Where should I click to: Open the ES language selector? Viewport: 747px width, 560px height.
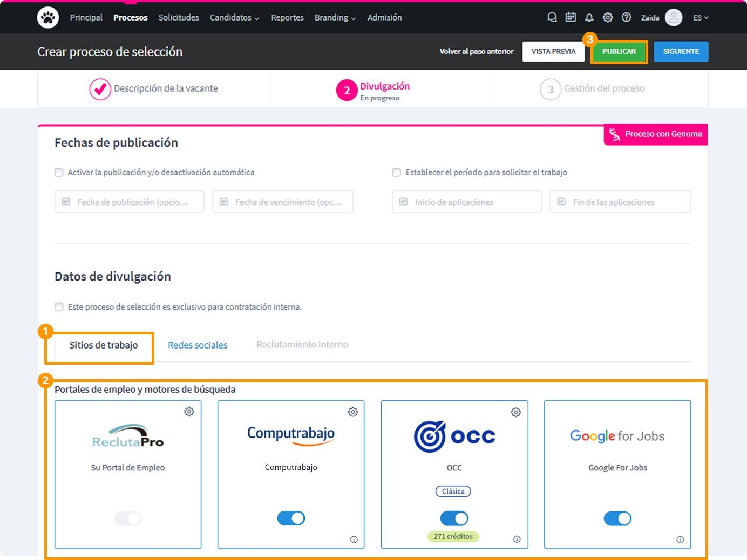pos(700,18)
